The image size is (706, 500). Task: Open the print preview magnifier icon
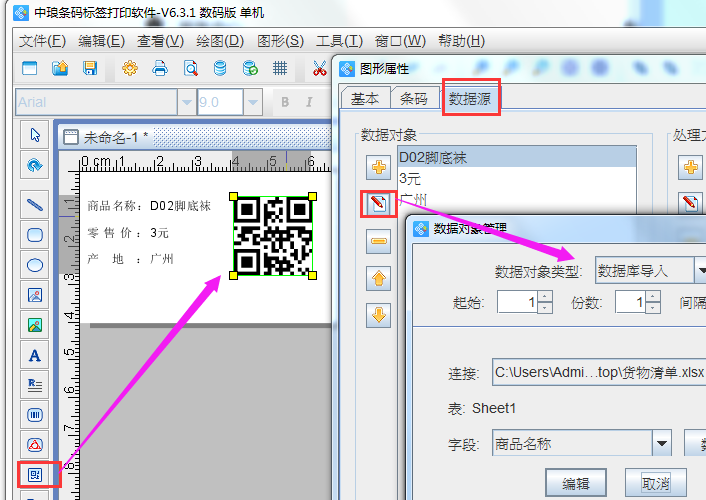[x=190, y=68]
